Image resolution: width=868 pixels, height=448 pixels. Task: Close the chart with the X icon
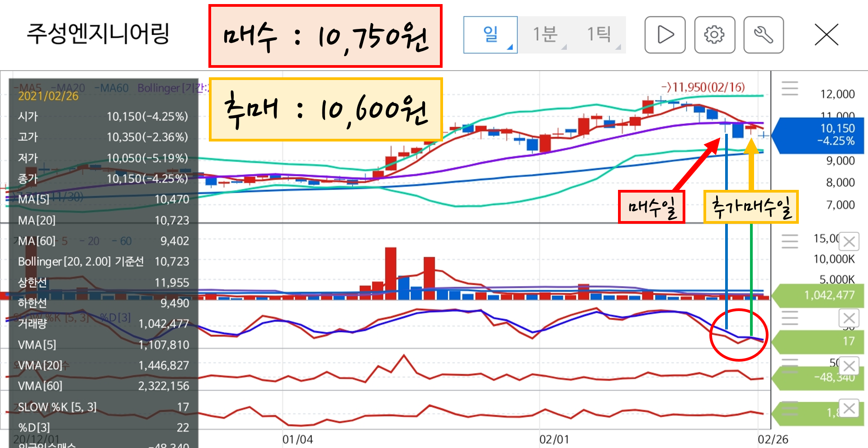[x=826, y=35]
